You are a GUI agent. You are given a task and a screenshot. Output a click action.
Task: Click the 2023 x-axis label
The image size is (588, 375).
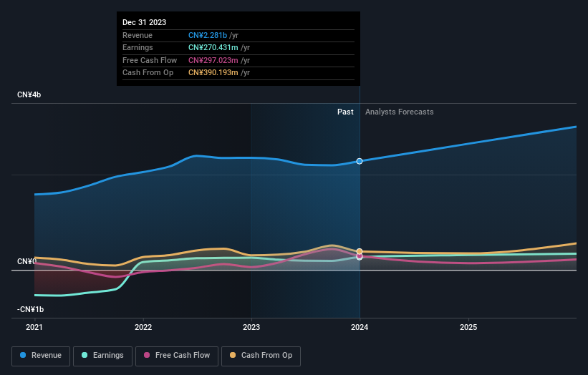tap(251, 328)
